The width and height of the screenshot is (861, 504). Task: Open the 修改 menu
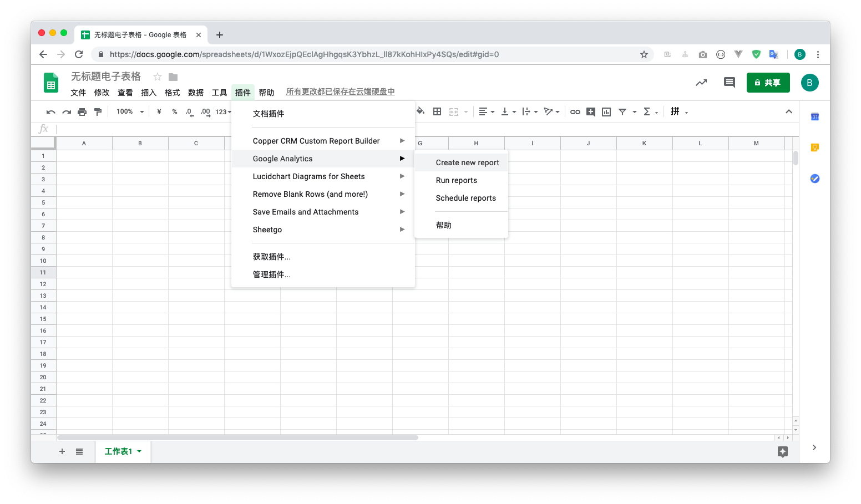point(102,93)
